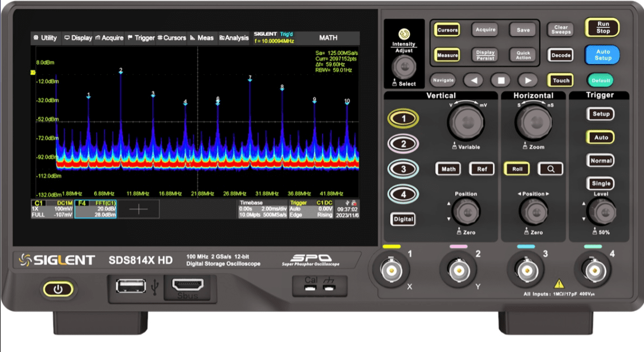Click the right arrow navigate button
Viewport: 644px width, 352px height.
[528, 80]
